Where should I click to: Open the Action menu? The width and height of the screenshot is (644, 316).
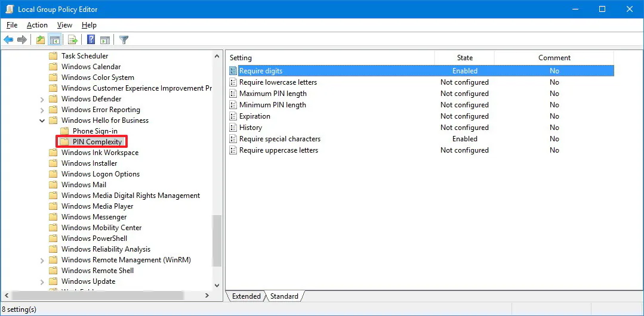point(38,25)
